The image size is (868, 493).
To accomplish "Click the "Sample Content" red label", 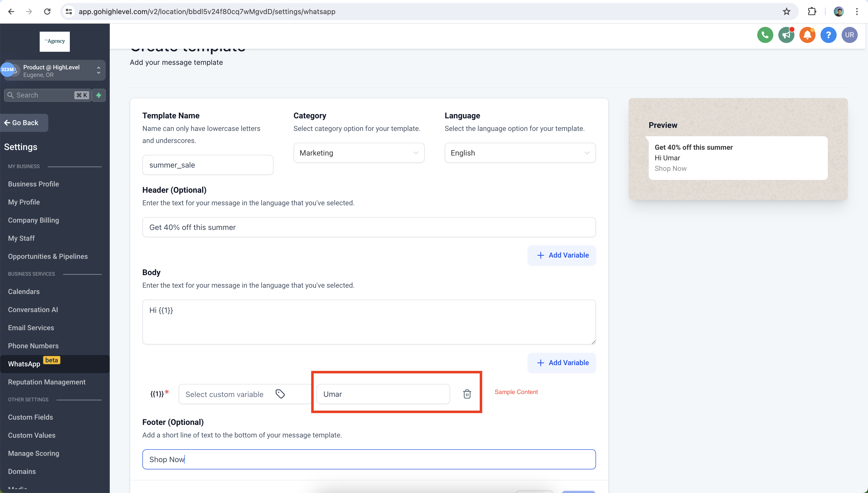I will tap(516, 392).
